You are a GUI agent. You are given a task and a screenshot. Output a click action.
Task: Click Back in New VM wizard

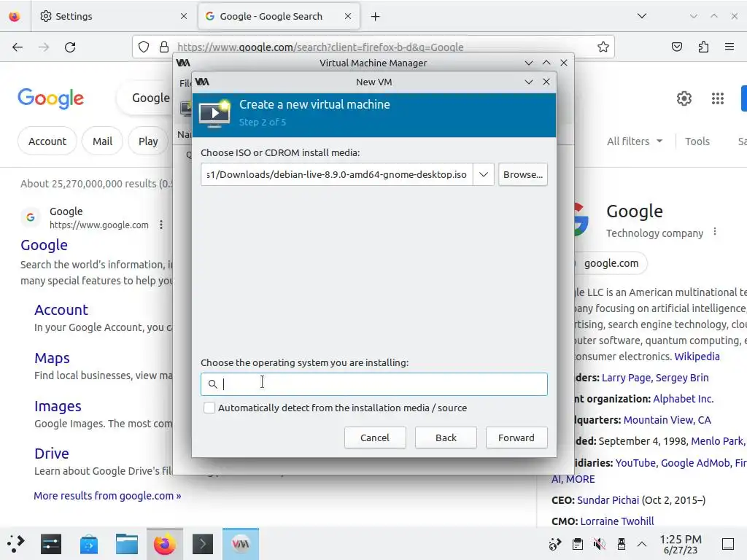pyautogui.click(x=446, y=437)
